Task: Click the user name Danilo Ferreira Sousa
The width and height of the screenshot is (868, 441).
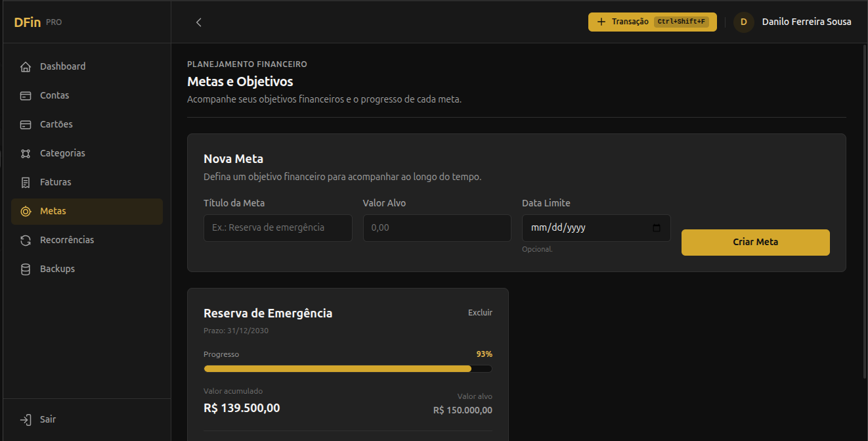Action: pyautogui.click(x=806, y=22)
